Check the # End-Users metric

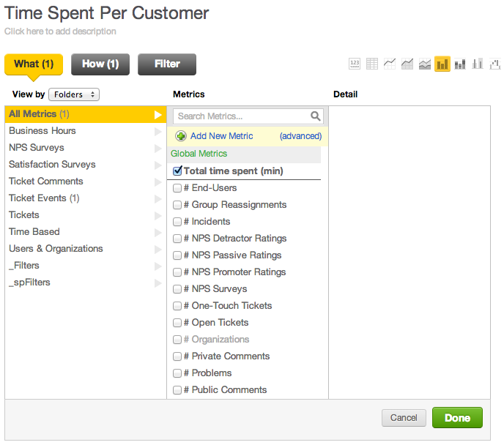[x=177, y=188]
